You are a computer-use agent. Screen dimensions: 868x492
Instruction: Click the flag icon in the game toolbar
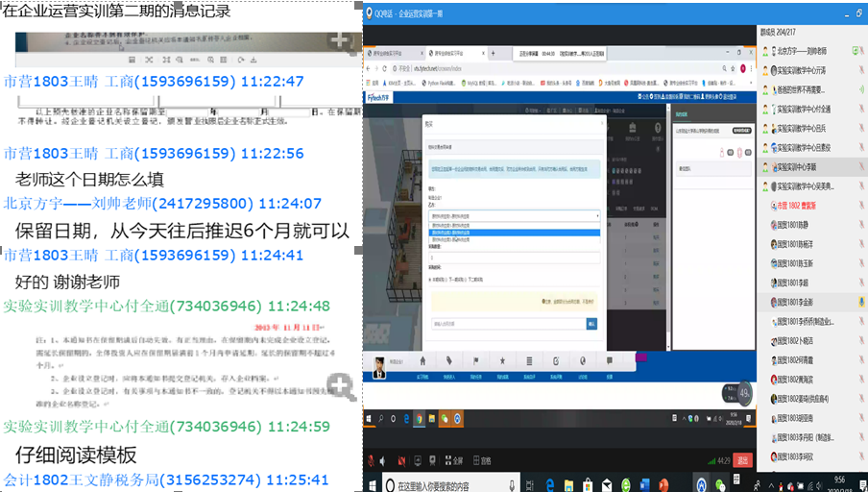tap(475, 360)
